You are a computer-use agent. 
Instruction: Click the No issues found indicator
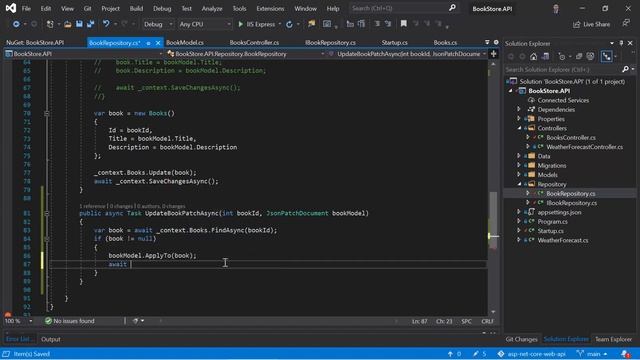coord(69,321)
